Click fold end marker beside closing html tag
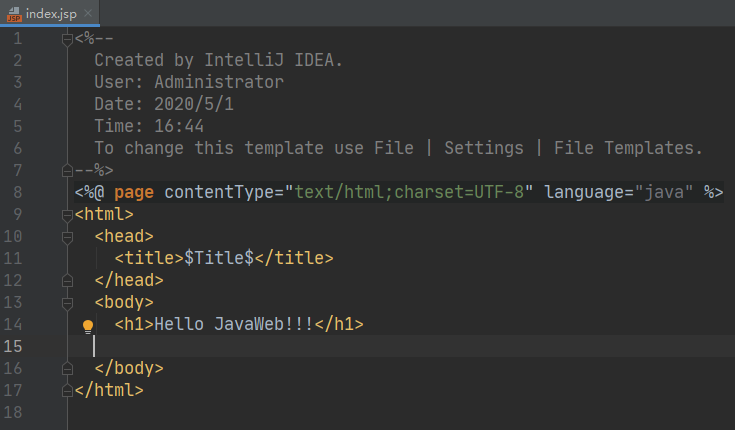This screenshot has width=735, height=430. click(68, 390)
